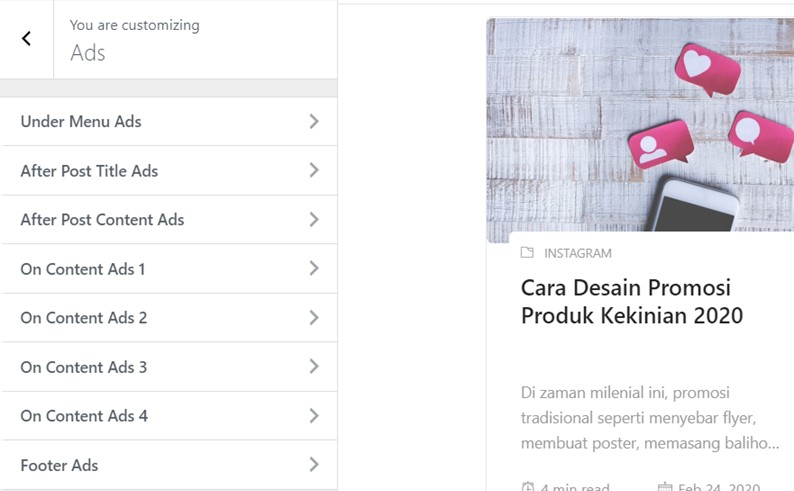Open the On Content Ads 2 section

click(x=84, y=318)
